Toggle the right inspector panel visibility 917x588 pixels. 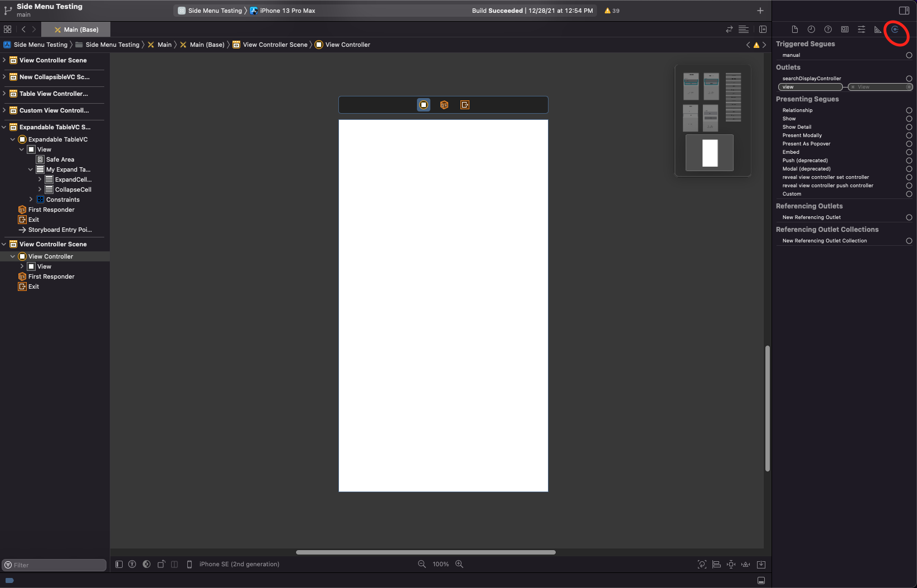904,11
